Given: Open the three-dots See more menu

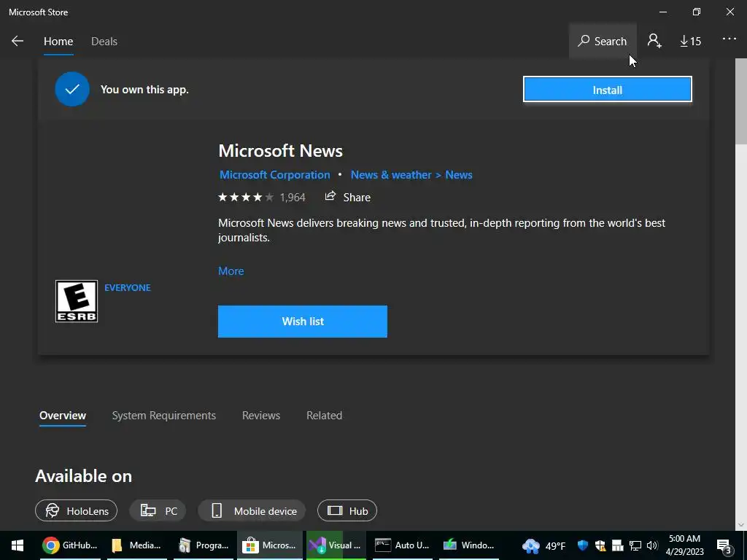Looking at the screenshot, I should coord(729,39).
